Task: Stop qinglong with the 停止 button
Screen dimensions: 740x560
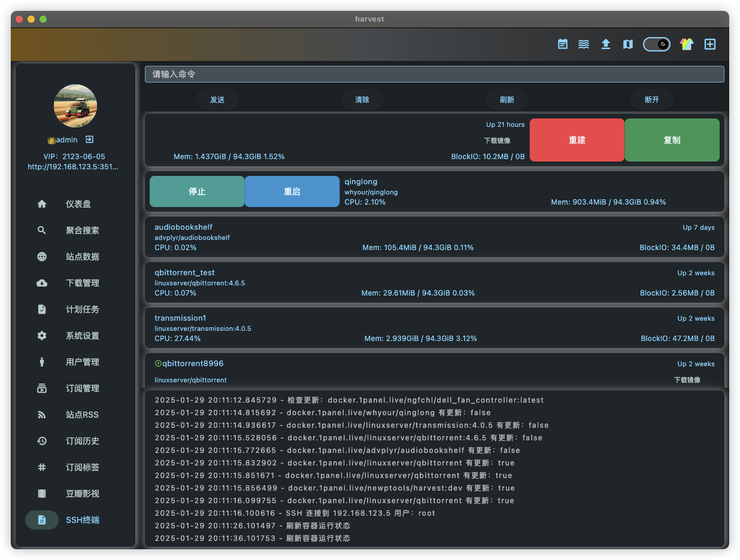Action: (x=197, y=191)
